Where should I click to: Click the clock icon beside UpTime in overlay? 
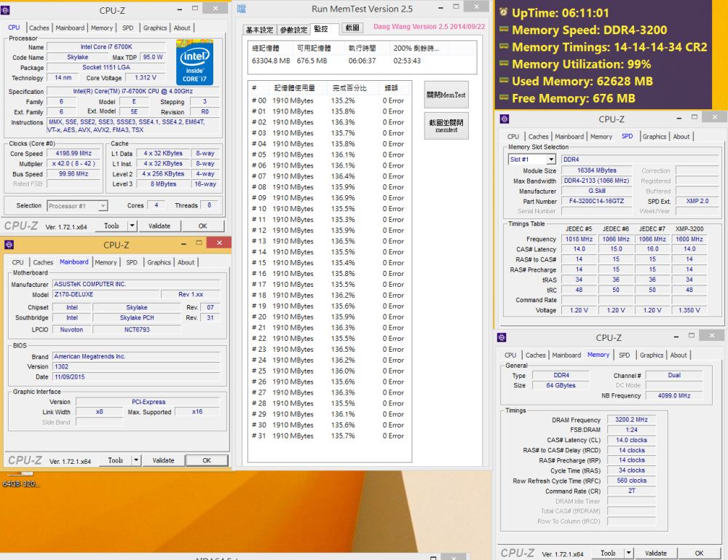point(502,12)
